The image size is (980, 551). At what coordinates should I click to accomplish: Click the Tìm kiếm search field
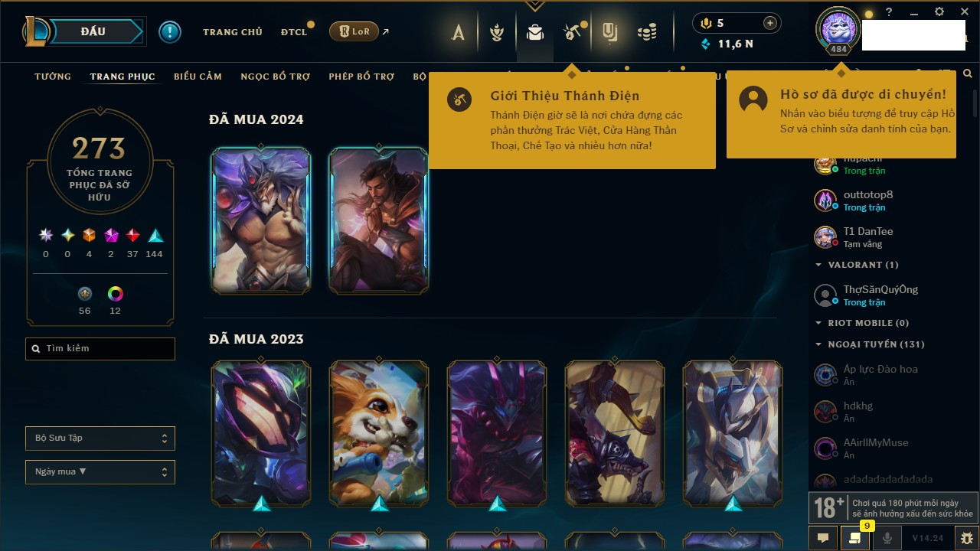click(100, 349)
